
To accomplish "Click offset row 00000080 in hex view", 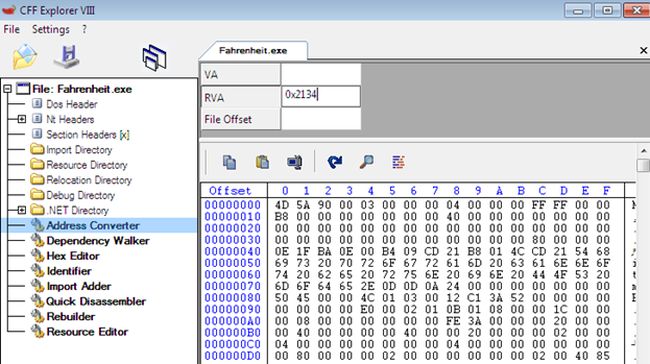I will click(x=233, y=298).
